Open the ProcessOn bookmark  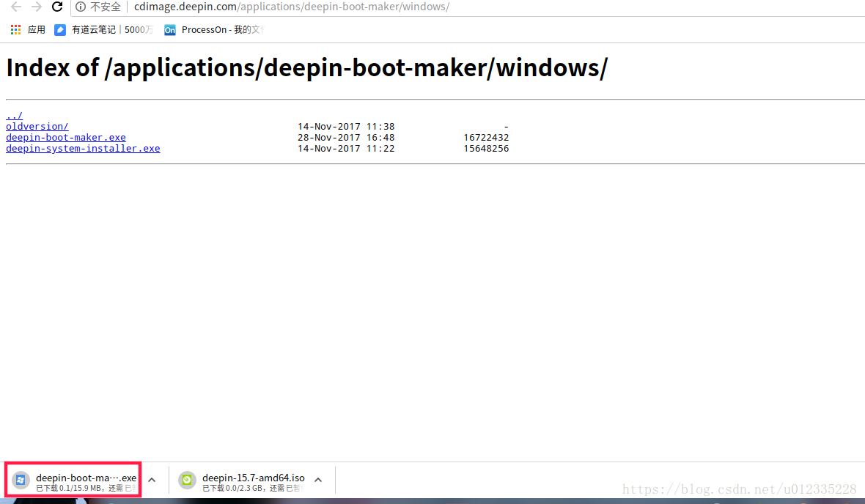point(213,30)
